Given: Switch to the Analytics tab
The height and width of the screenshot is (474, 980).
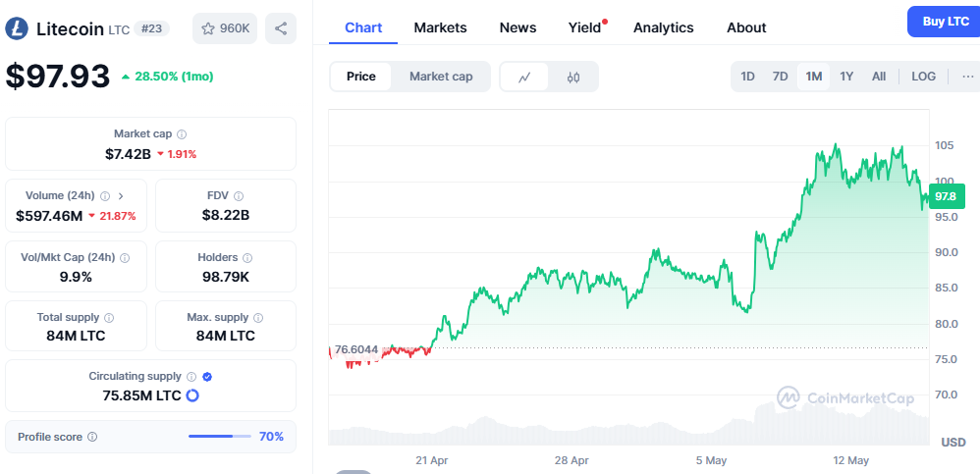Looking at the screenshot, I should coord(663,27).
